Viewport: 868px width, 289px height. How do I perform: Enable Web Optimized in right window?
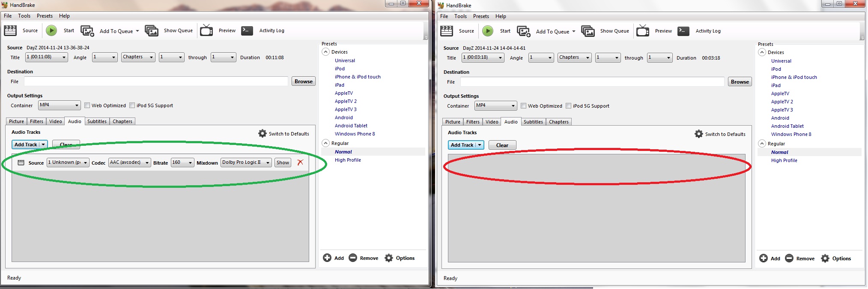pyautogui.click(x=523, y=106)
